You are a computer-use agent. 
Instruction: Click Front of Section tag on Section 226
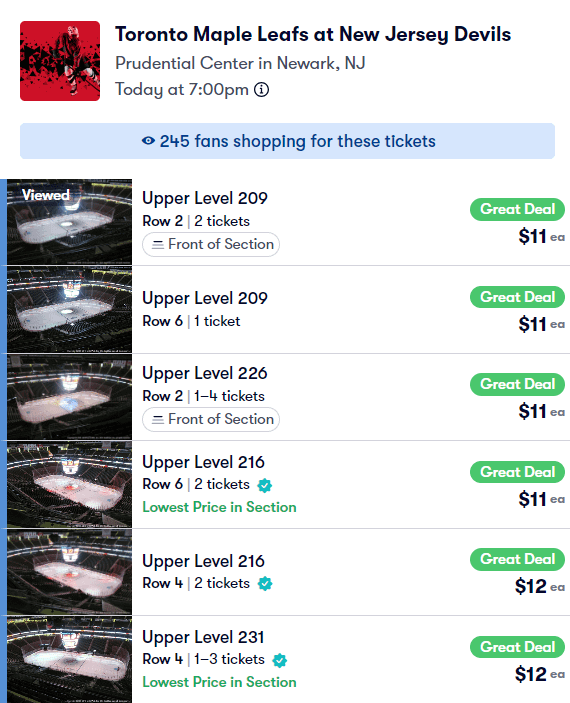tap(211, 419)
